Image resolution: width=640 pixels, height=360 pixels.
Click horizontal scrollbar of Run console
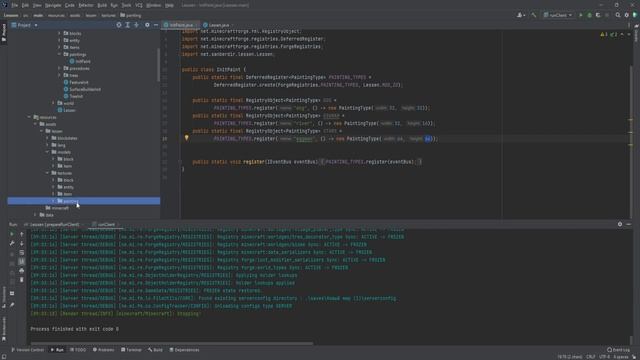tap(172, 343)
